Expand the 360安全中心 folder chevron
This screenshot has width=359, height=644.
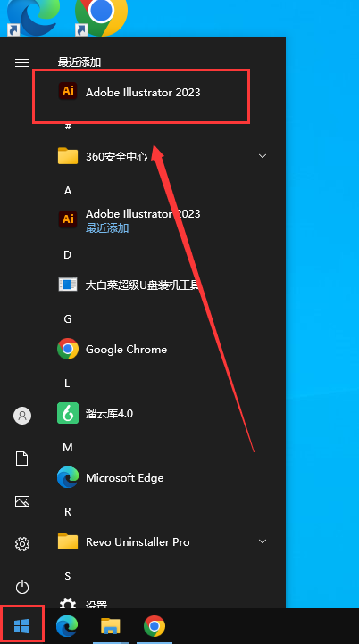tap(263, 156)
